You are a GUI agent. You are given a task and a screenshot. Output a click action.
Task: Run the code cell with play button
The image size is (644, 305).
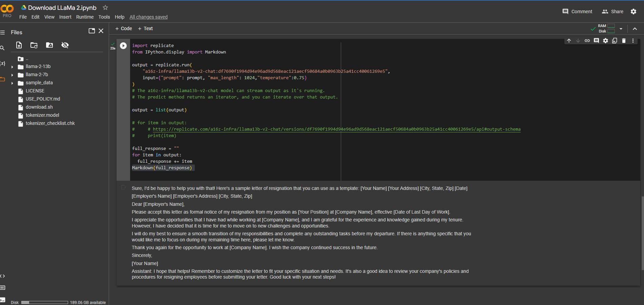[123, 46]
